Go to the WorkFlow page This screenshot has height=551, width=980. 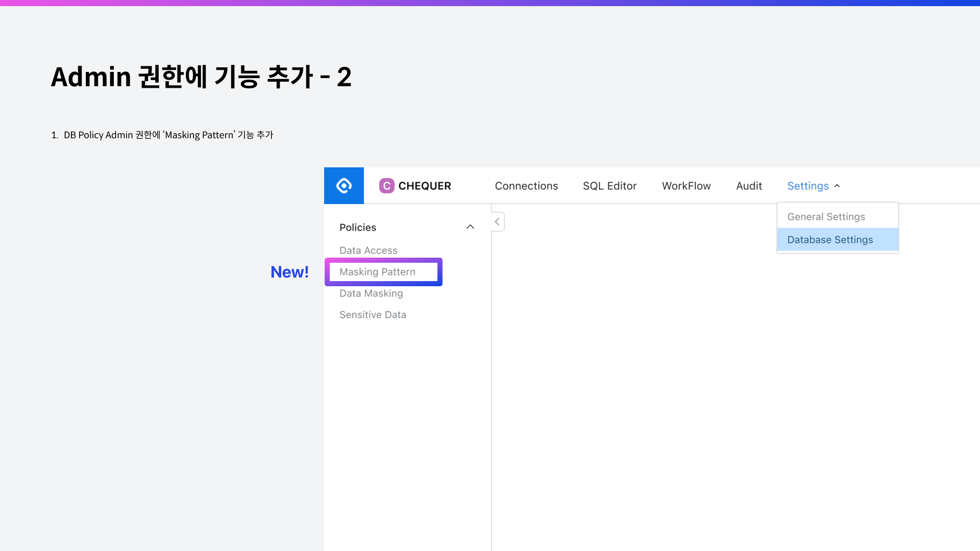(x=686, y=186)
